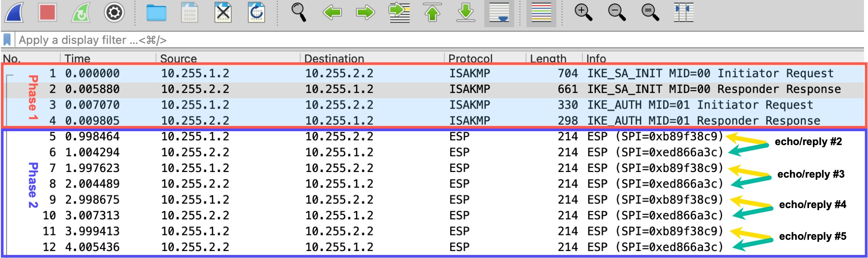Stop capturing packets with red square

[47, 13]
